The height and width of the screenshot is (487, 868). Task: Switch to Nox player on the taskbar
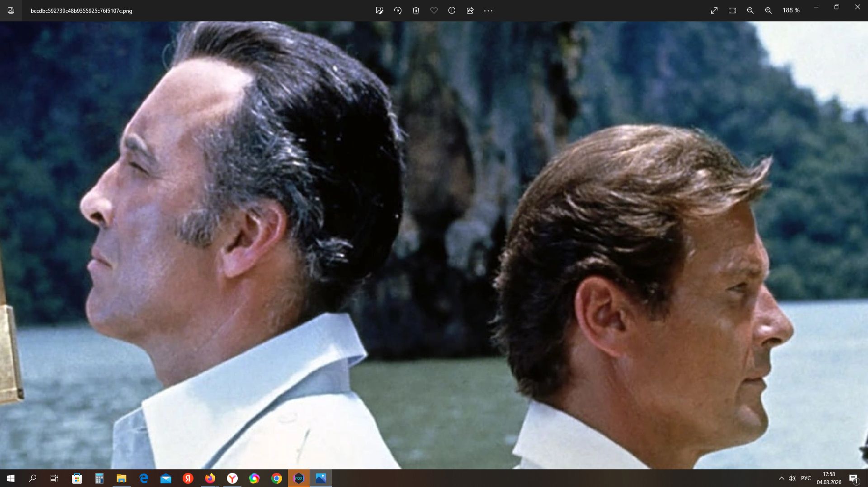(x=299, y=478)
